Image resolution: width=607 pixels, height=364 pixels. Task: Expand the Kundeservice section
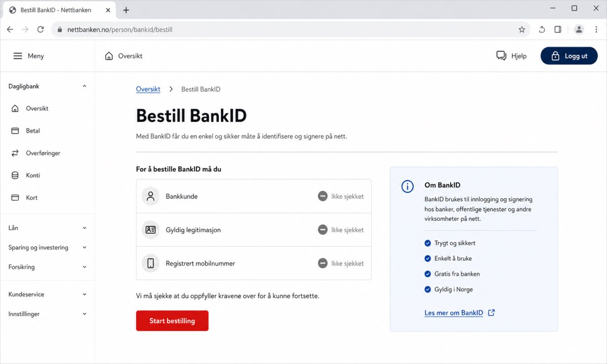click(84, 294)
